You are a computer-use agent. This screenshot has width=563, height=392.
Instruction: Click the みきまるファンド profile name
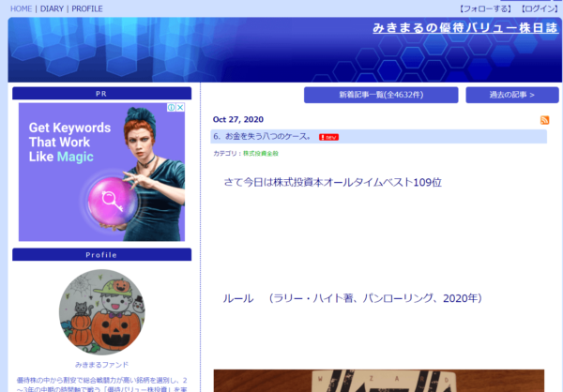(x=101, y=364)
